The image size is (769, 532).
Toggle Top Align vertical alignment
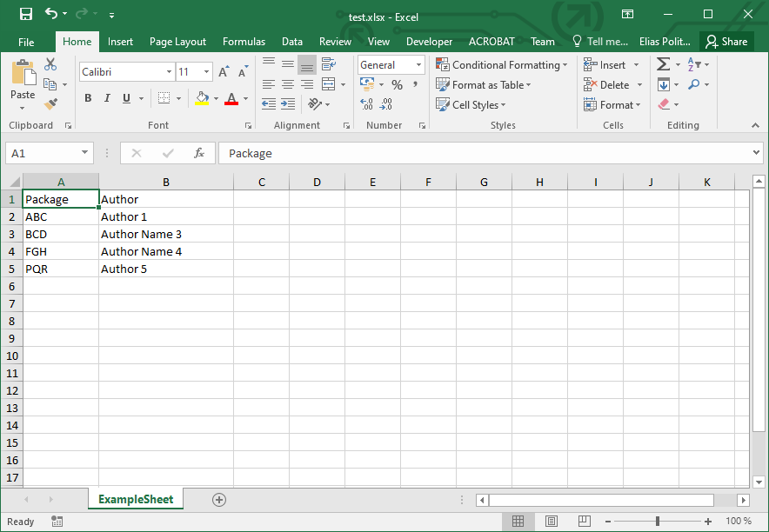click(x=268, y=63)
